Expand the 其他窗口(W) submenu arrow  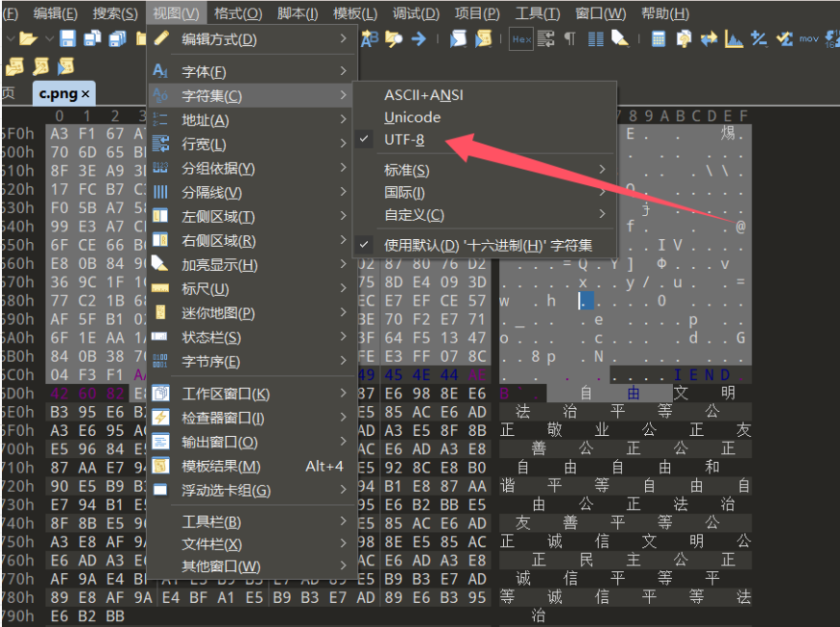[344, 566]
